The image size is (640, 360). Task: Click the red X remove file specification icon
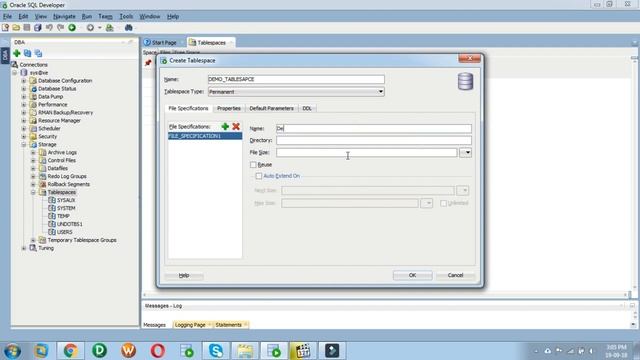236,127
